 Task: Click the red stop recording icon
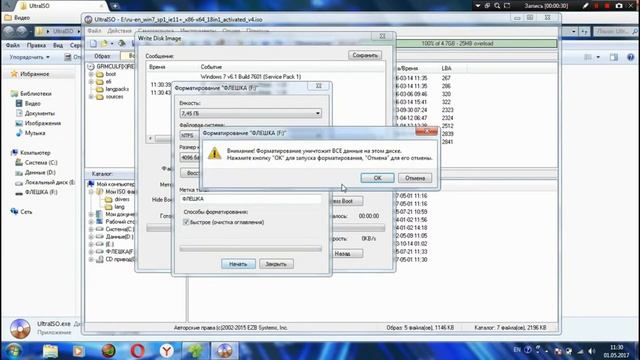pyautogui.click(x=607, y=6)
